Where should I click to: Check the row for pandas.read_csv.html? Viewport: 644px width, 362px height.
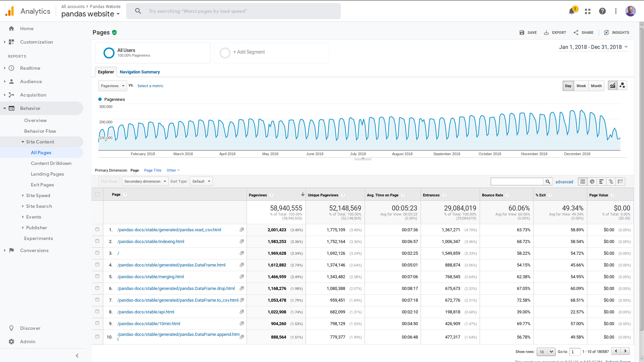pos(97,229)
